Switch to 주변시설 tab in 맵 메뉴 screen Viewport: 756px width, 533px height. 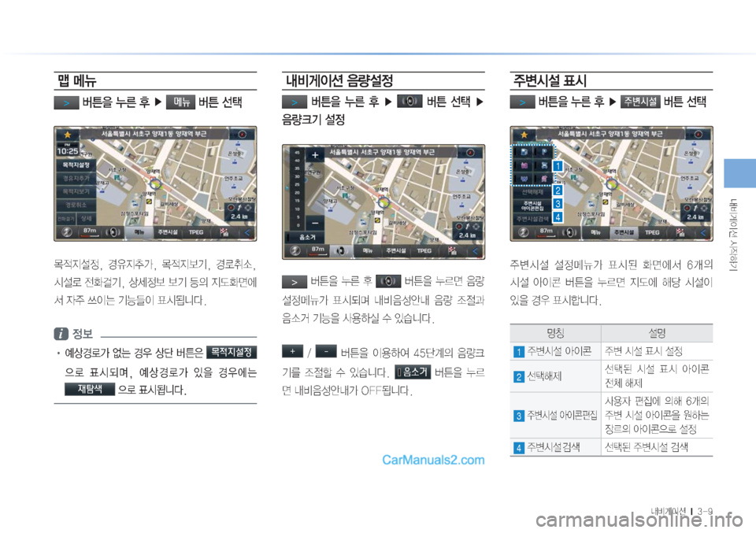(167, 232)
